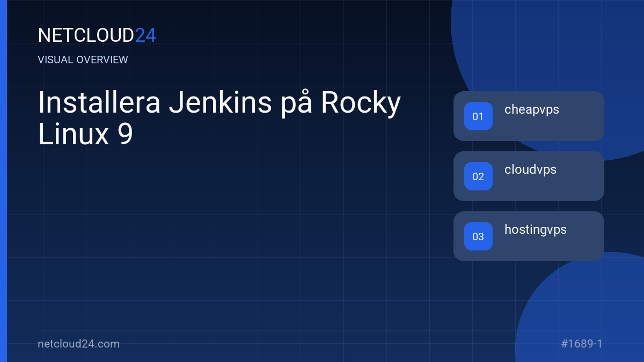
Task: Click the VISUAL OVERVIEW subtitle
Action: click(83, 60)
